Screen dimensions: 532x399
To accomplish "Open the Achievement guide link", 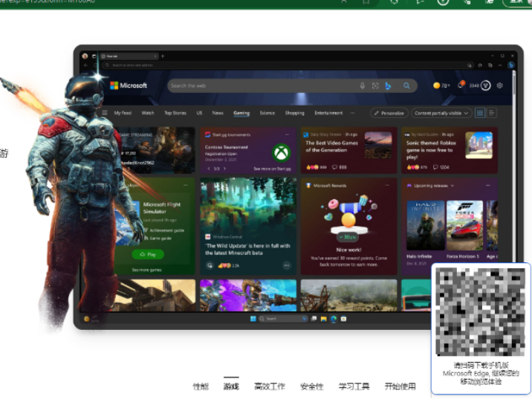I will click(x=166, y=230).
